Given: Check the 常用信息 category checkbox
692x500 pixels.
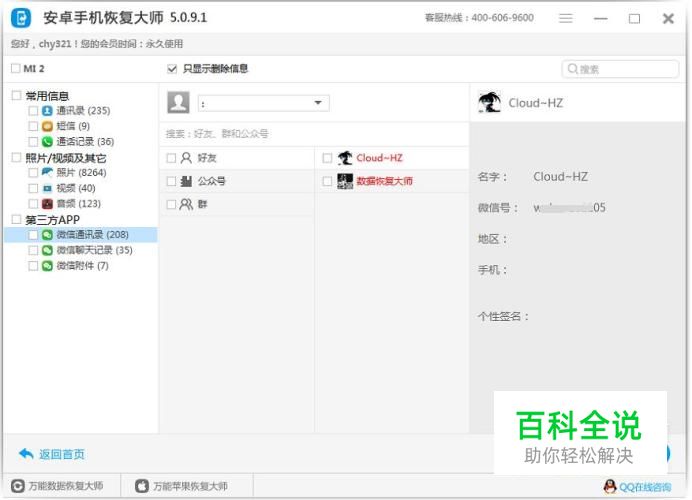Looking at the screenshot, I should pos(17,95).
